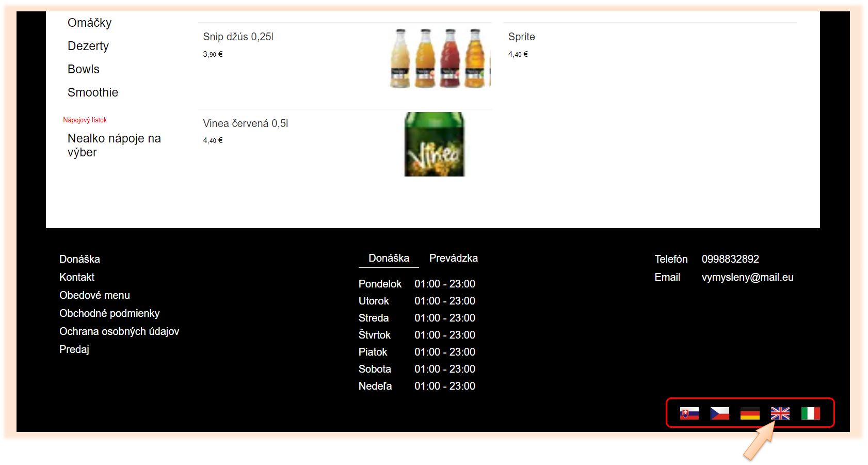868x465 pixels.
Task: Open the Snip džús bottles image
Action: [439, 58]
